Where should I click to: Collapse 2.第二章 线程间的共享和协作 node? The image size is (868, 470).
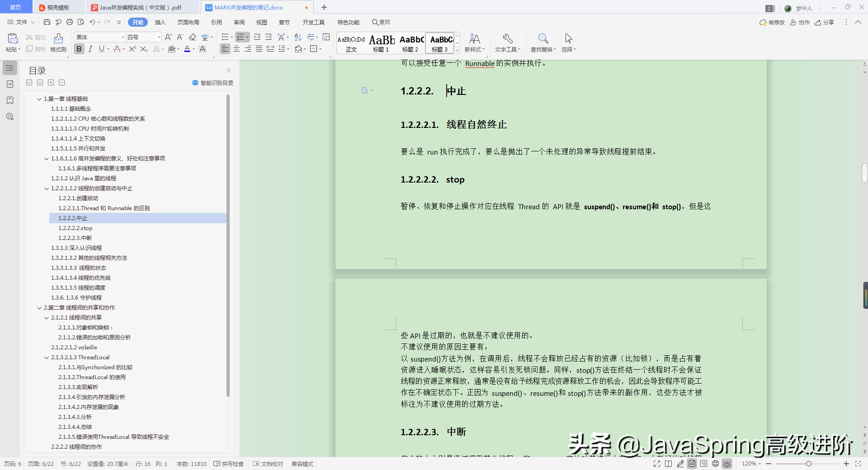click(x=39, y=308)
